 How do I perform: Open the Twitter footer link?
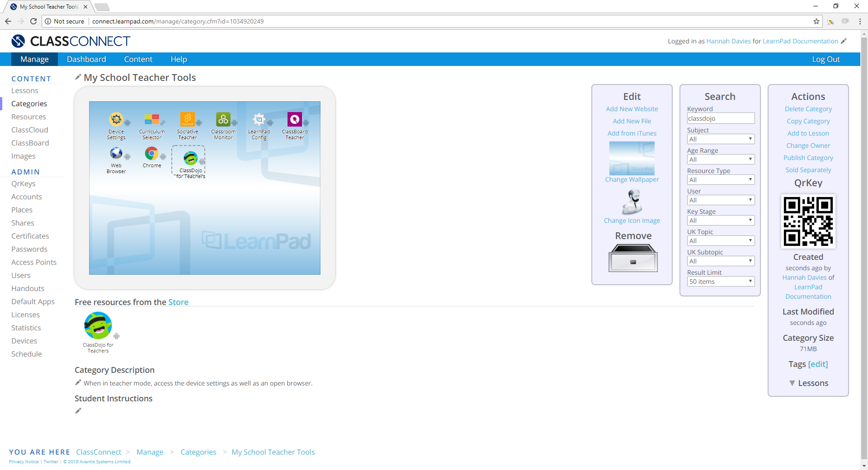coord(51,462)
